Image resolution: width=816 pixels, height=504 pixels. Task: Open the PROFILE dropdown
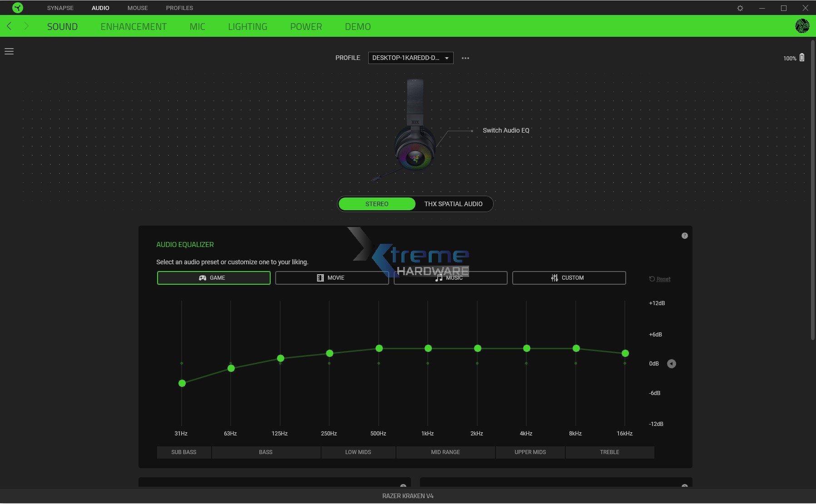tap(410, 58)
